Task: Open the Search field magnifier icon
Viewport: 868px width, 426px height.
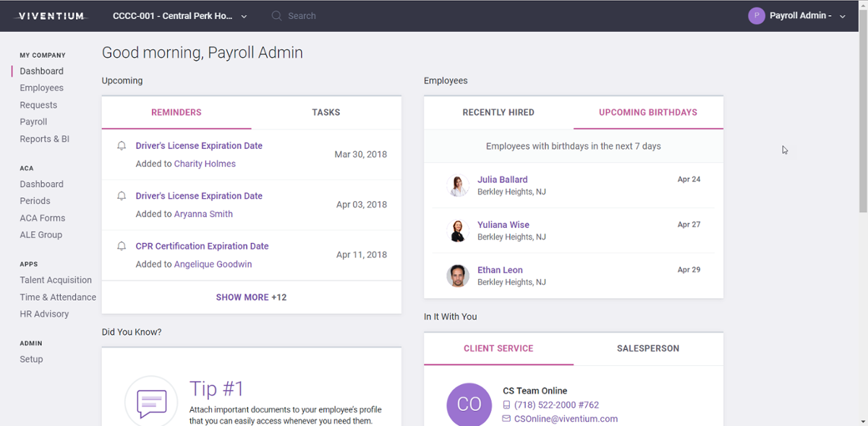Action: tap(275, 15)
